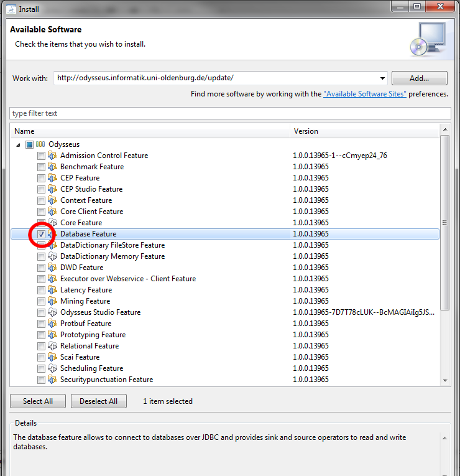Click the Mining Feature plugin icon
Image resolution: width=460 pixels, height=476 pixels.
[52, 301]
